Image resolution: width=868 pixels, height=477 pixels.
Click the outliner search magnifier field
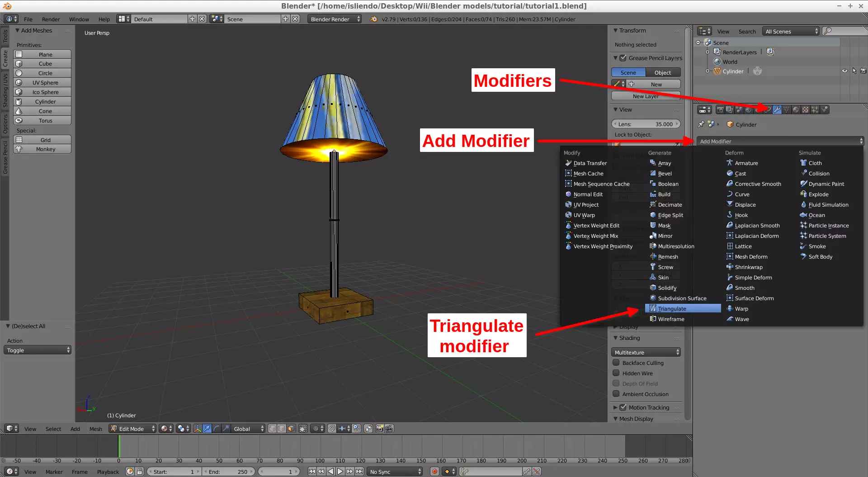[x=845, y=31]
